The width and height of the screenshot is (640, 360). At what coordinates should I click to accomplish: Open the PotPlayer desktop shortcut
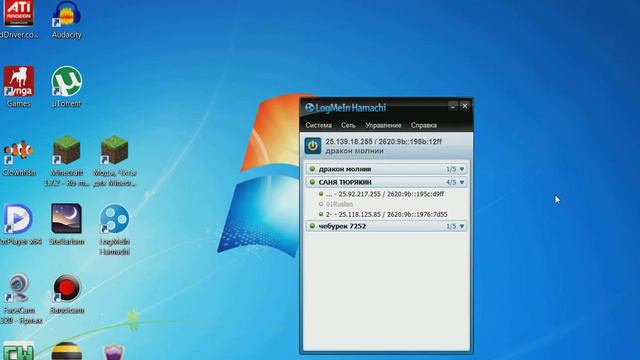(x=18, y=224)
